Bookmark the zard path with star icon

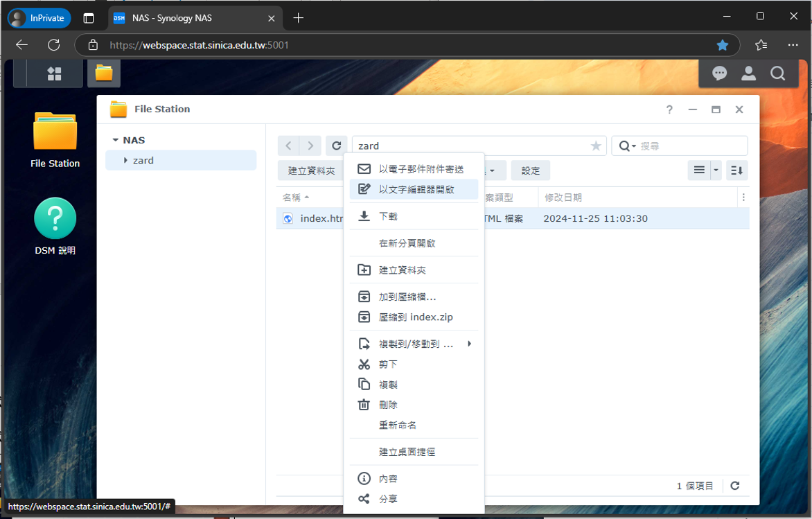coord(595,146)
